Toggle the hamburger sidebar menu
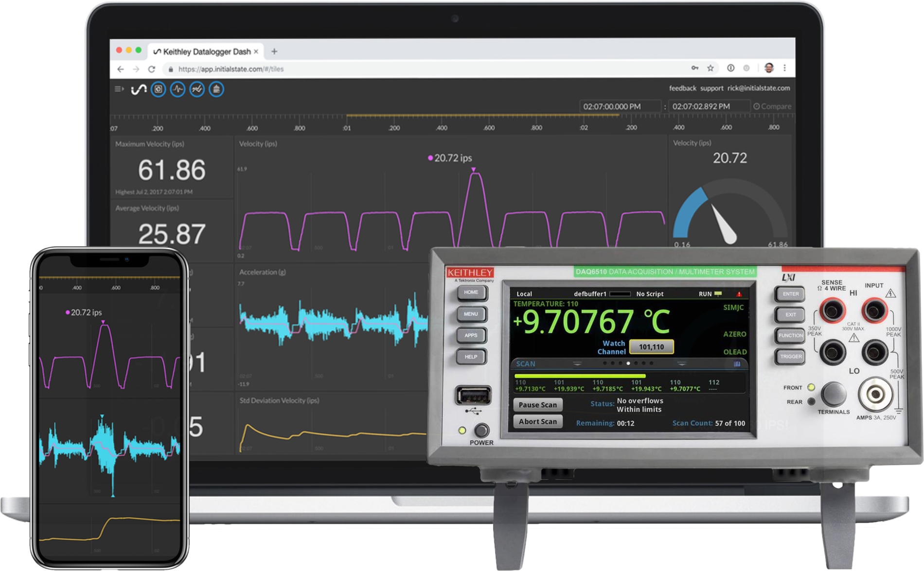The height and width of the screenshot is (571, 924). (119, 89)
